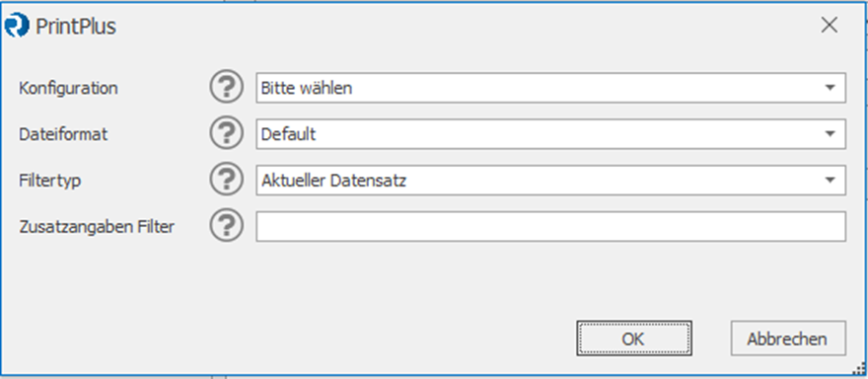Click the question mark next to Filtertyp
The width and height of the screenshot is (868, 379).
coord(227,180)
